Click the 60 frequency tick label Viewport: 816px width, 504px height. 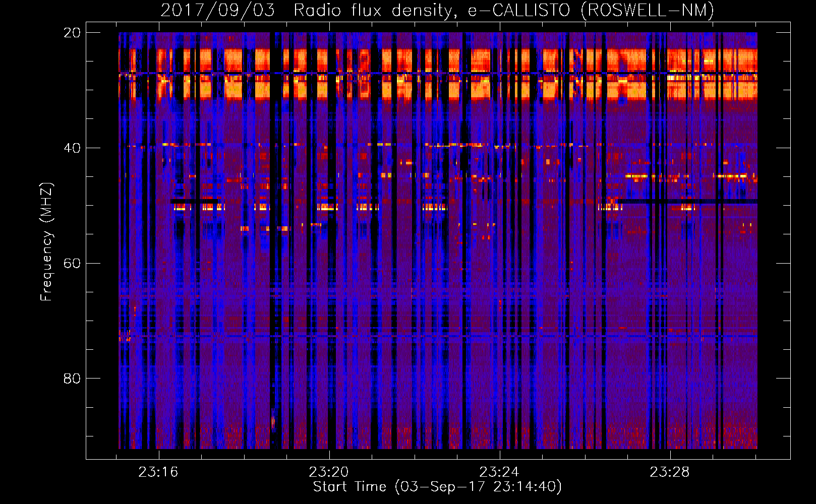72,264
